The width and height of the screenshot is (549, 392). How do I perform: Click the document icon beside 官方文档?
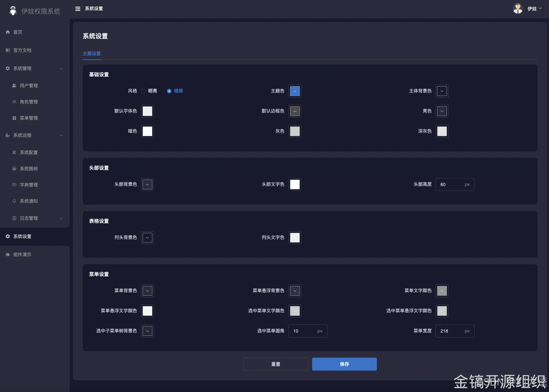(8, 50)
